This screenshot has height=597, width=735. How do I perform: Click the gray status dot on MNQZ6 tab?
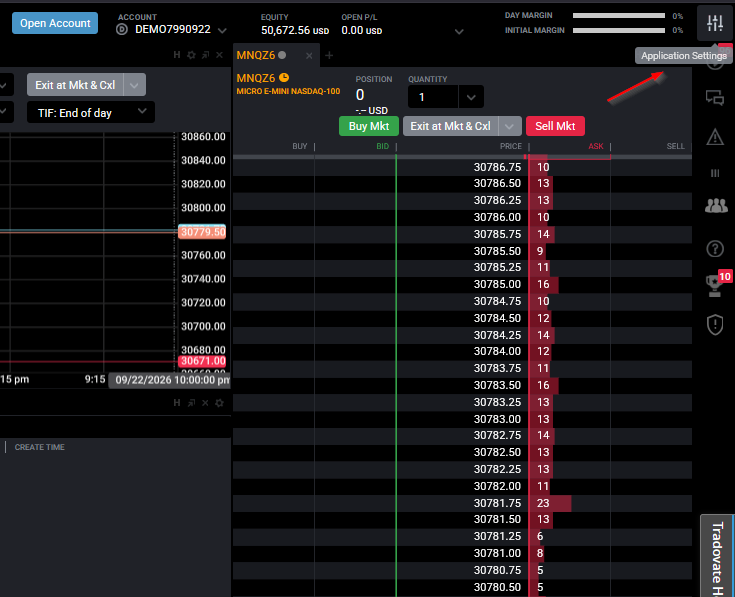click(282, 55)
